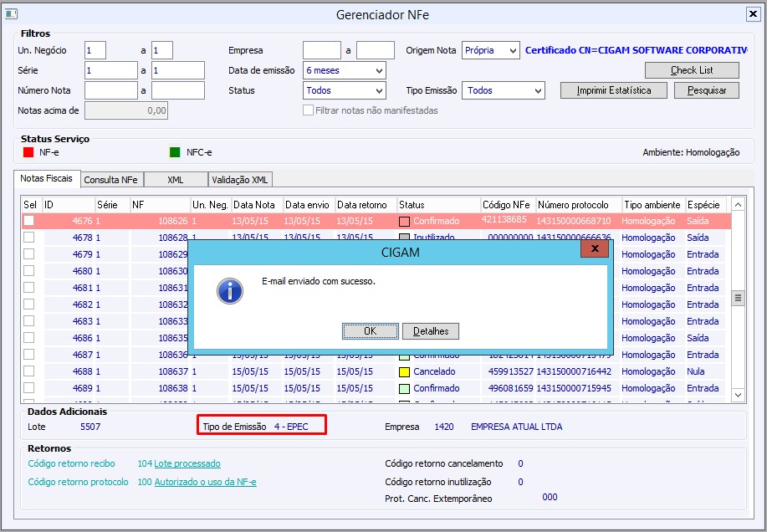This screenshot has height=532, width=767.
Task: Click the second Empresa input field
Action: (376, 50)
